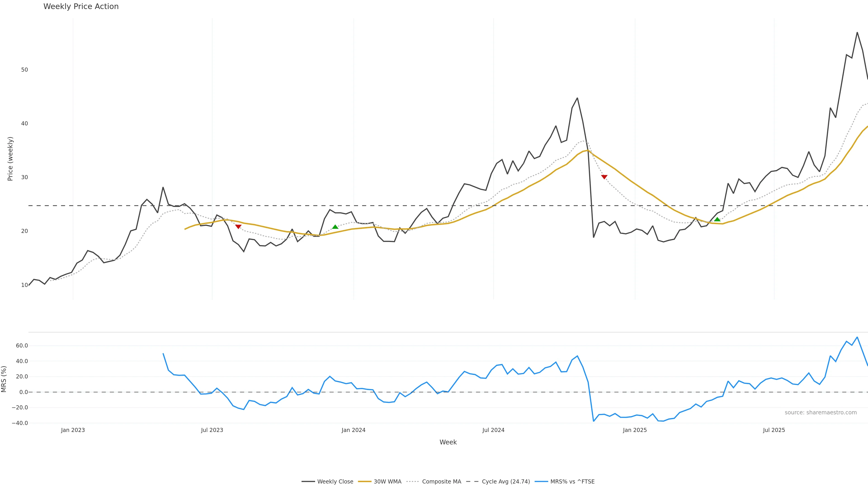Screen dimensions: 868x488
Task: Click the Weekly Price Action chart title
Action: [81, 6]
